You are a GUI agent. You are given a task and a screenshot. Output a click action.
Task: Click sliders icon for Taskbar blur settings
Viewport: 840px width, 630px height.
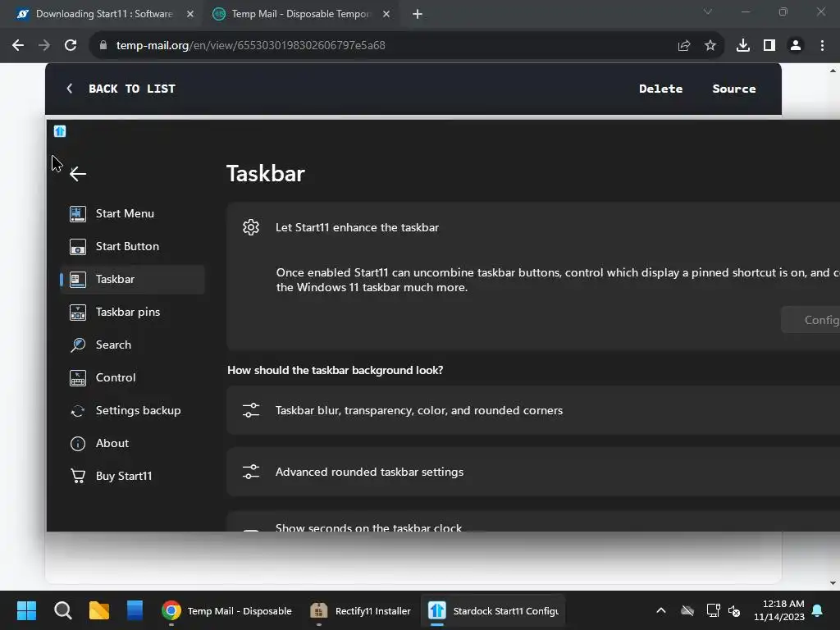tap(251, 410)
